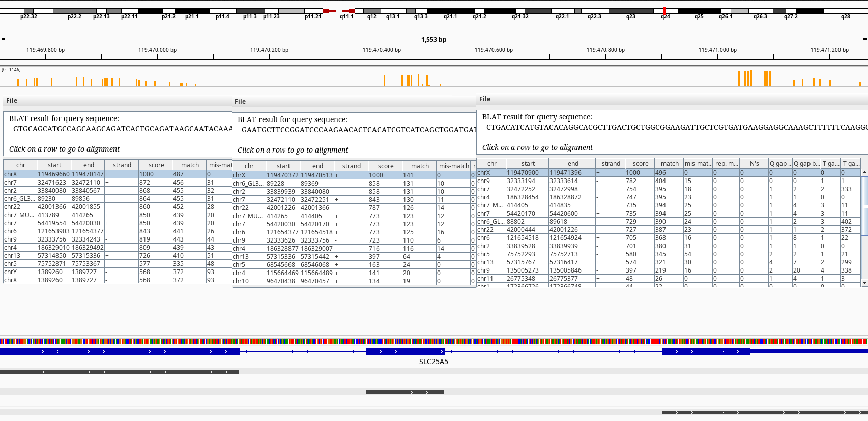This screenshot has width=868, height=421.
Task: Sort middle BLAT table by start column
Action: pyautogui.click(x=283, y=166)
